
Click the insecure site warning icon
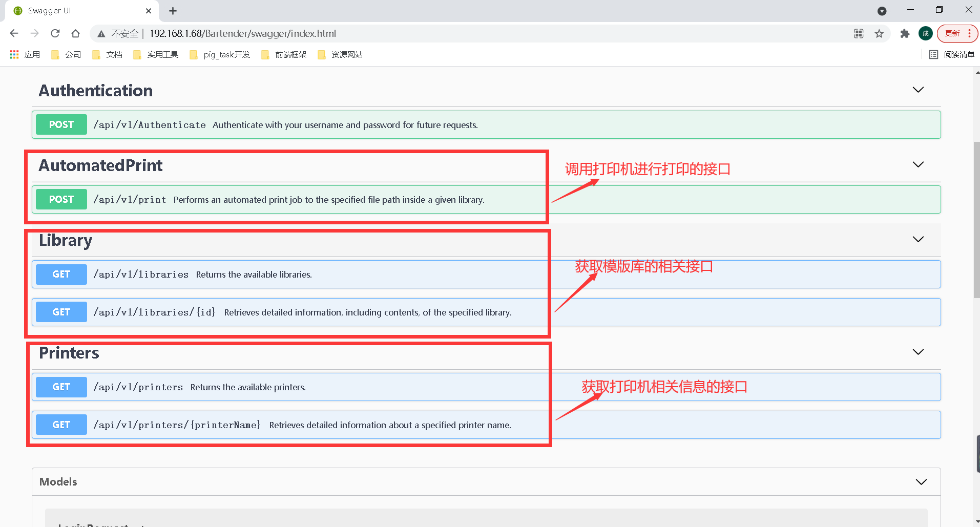tap(101, 34)
